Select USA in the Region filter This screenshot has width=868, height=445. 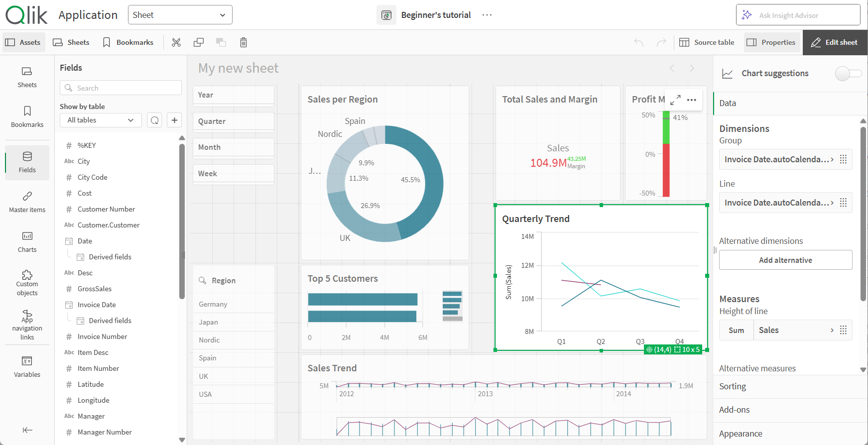(234, 394)
